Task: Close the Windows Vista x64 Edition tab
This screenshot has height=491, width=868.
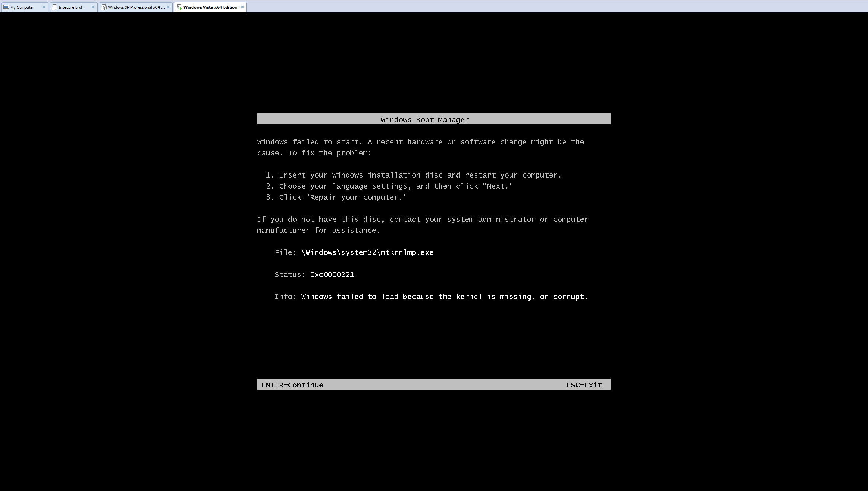Action: click(242, 7)
